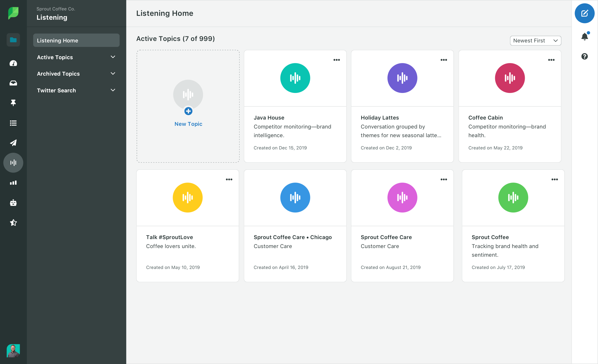598x364 pixels.
Task: Click the red Coffee Cabin topic circle
Action: 510,78
